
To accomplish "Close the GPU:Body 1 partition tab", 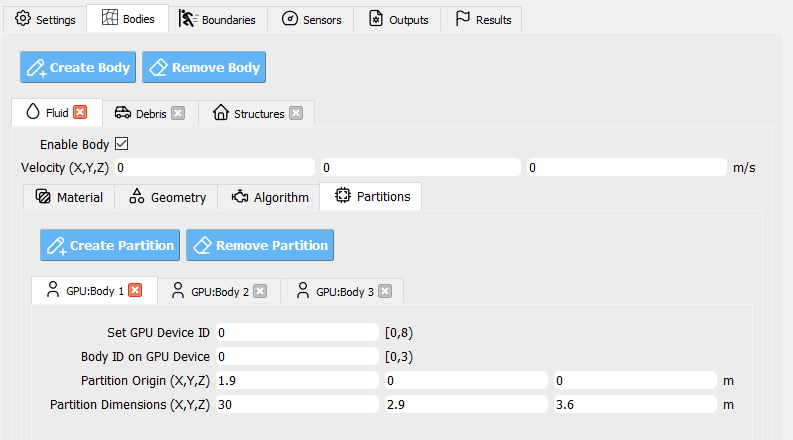I will point(135,290).
